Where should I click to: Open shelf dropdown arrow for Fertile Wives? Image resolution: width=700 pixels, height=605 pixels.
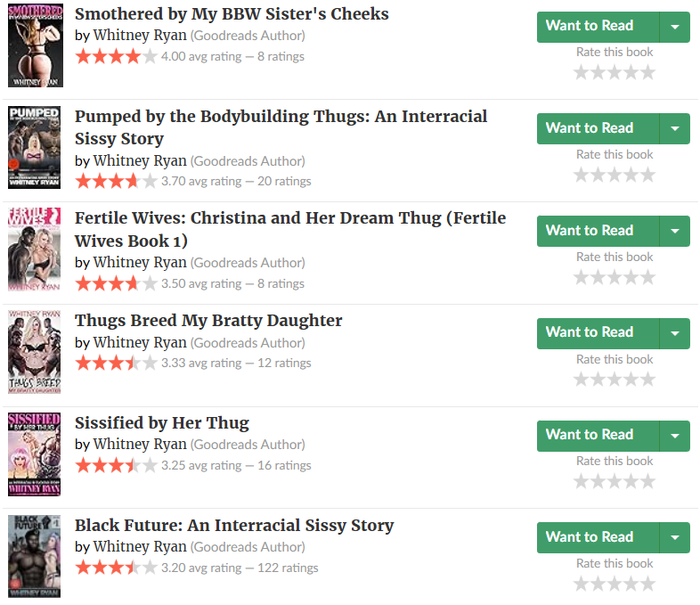point(674,231)
